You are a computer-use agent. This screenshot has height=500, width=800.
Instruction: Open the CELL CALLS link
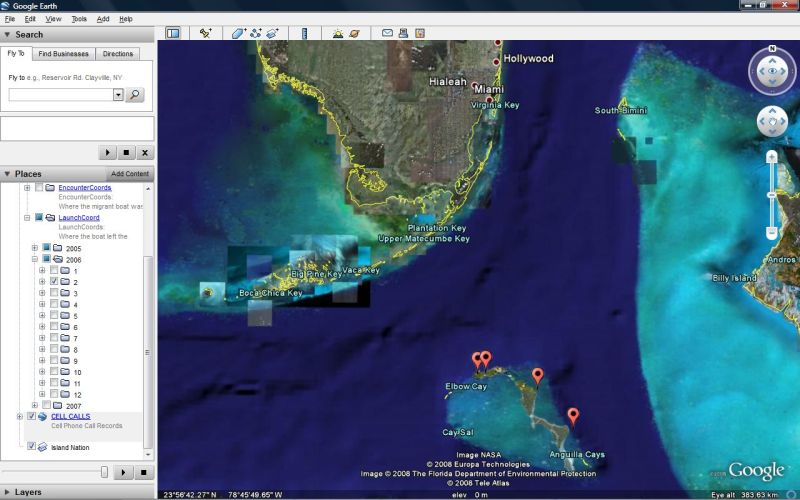(70, 416)
